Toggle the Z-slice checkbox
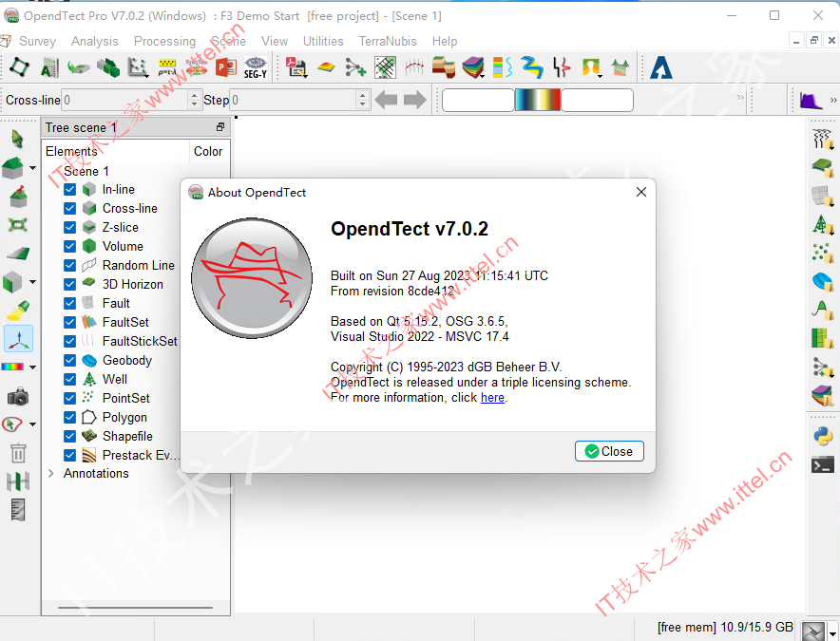 (x=69, y=228)
